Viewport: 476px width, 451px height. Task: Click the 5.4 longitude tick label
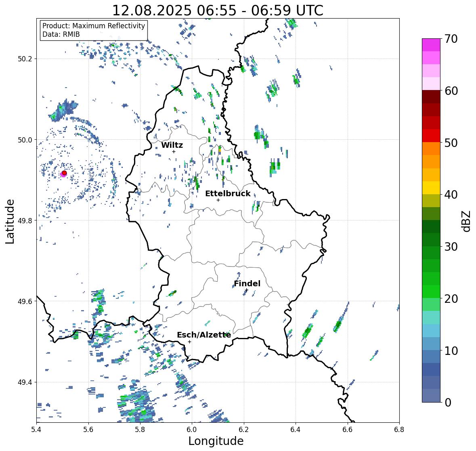tap(36, 429)
